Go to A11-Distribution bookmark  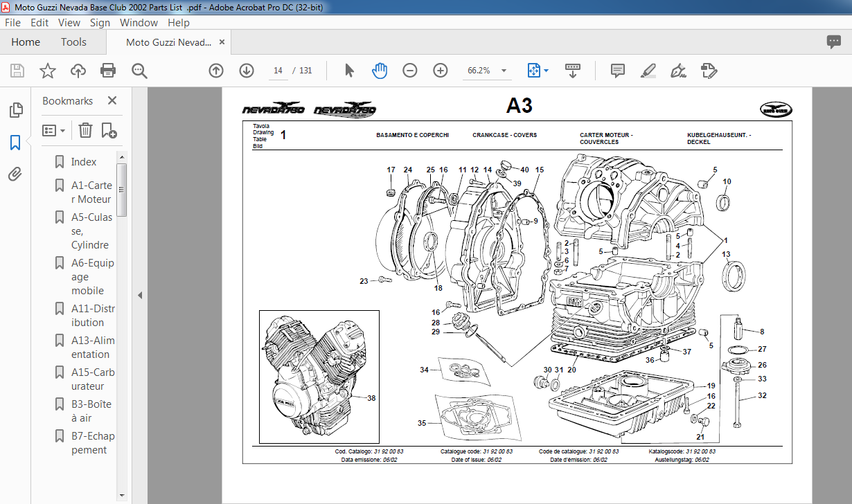click(x=93, y=315)
